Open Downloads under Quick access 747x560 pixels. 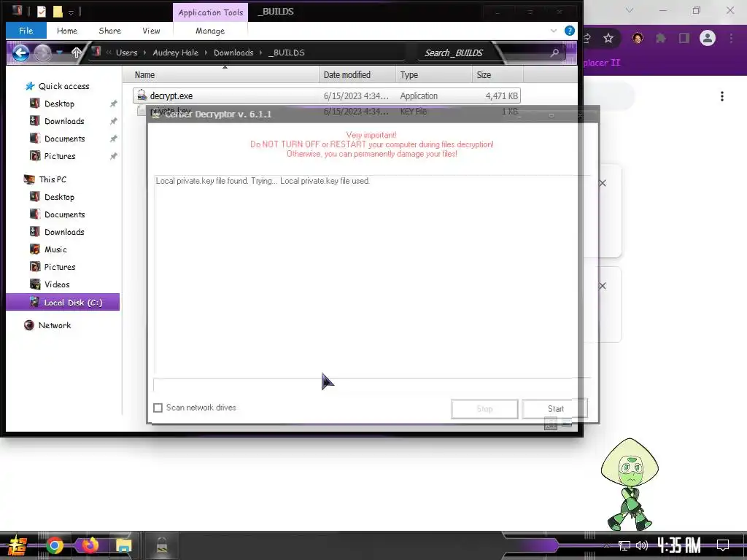click(x=64, y=122)
